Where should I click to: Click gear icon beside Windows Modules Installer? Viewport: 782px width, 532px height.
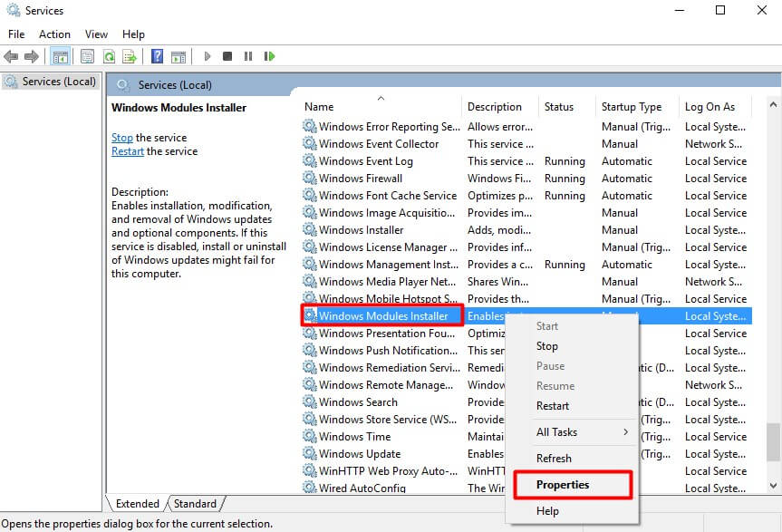tap(310, 315)
